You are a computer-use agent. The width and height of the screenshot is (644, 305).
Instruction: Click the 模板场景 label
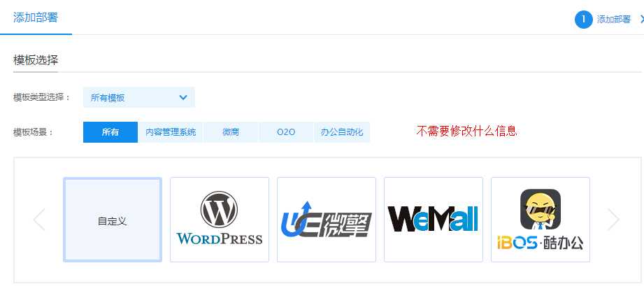click(x=34, y=132)
